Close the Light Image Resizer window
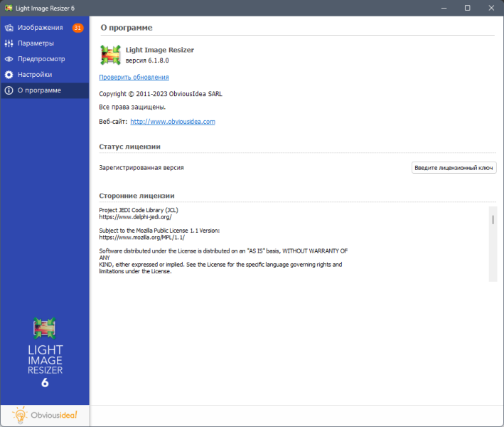504x427 pixels. [x=491, y=8]
